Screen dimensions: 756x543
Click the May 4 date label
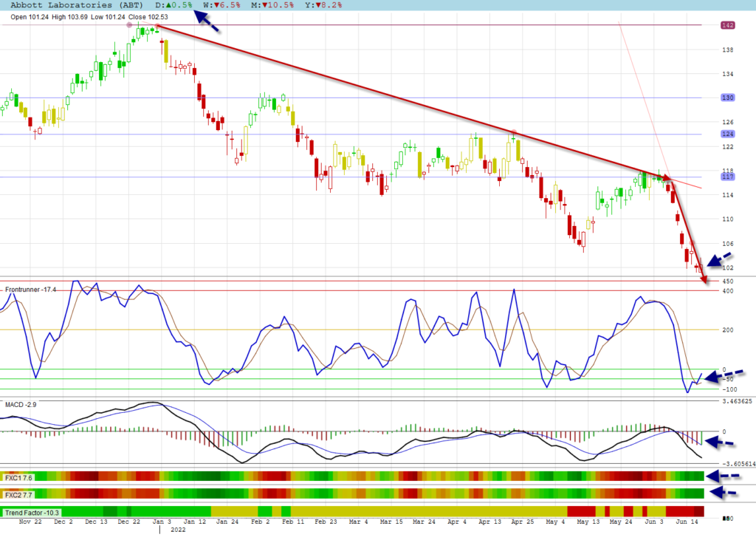click(x=555, y=522)
